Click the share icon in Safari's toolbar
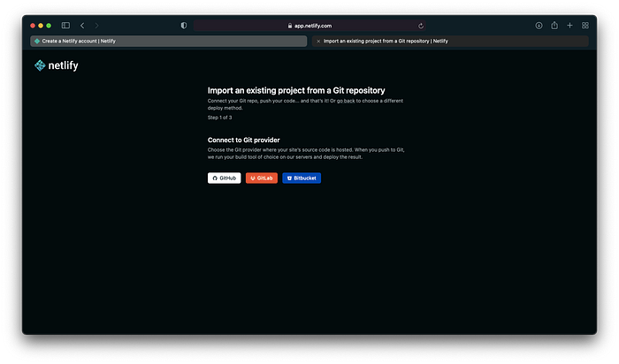Screen dimensions: 619x364 tap(554, 26)
